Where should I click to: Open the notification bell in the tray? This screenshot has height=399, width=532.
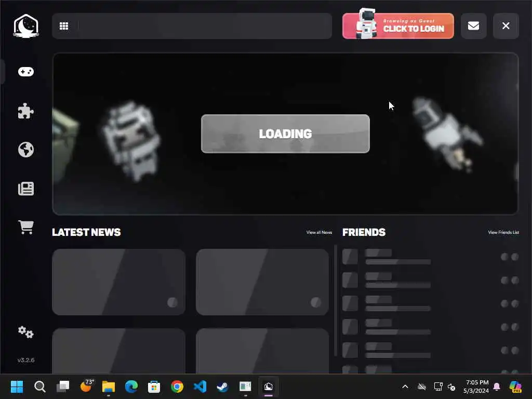[x=497, y=387]
